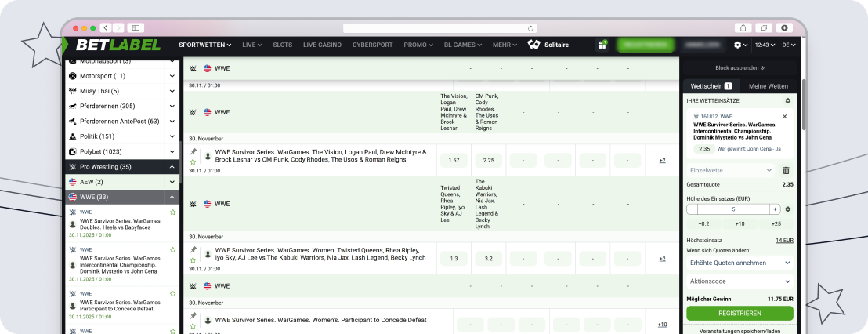Click the BetLabel logo

pos(118,45)
